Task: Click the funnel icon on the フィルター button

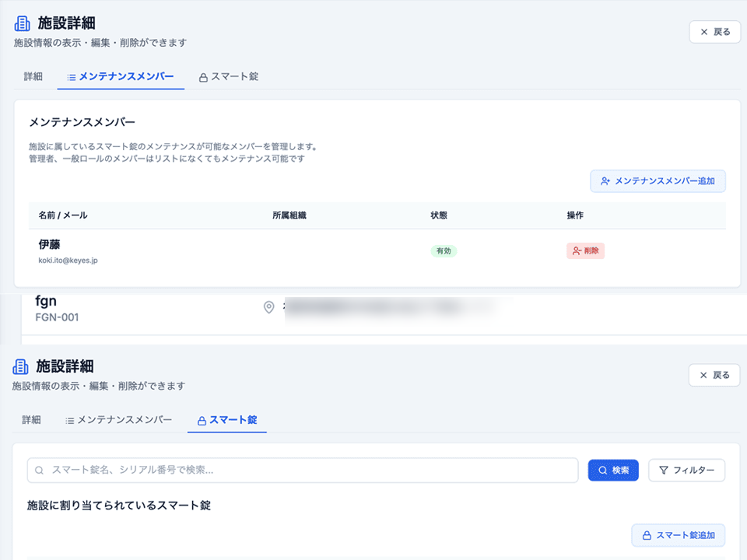Action: [664, 471]
